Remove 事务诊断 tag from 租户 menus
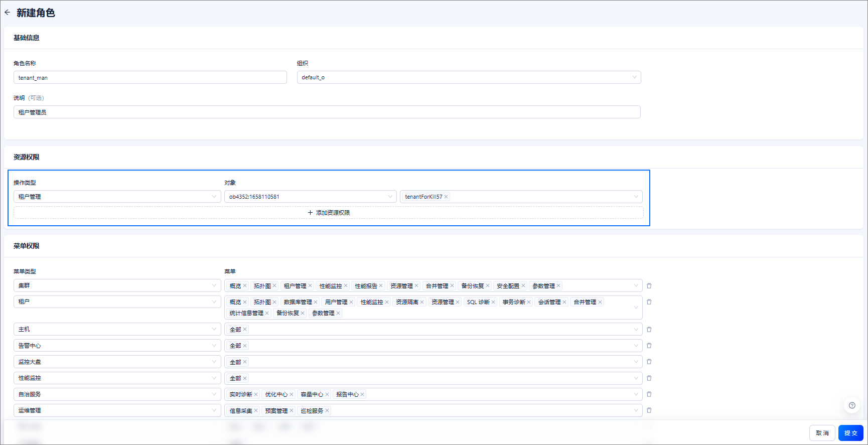Image resolution: width=868 pixels, height=445 pixels. 529,302
